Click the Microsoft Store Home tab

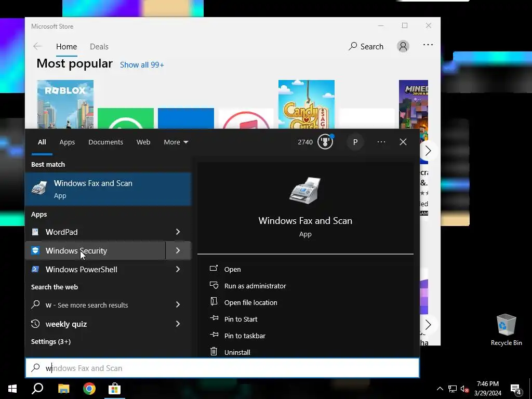click(66, 46)
